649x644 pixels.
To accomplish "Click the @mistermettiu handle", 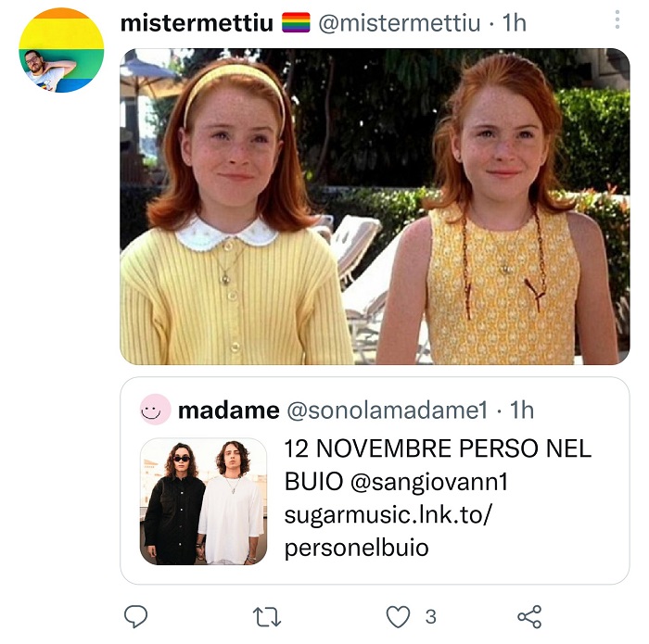I will coord(401,22).
